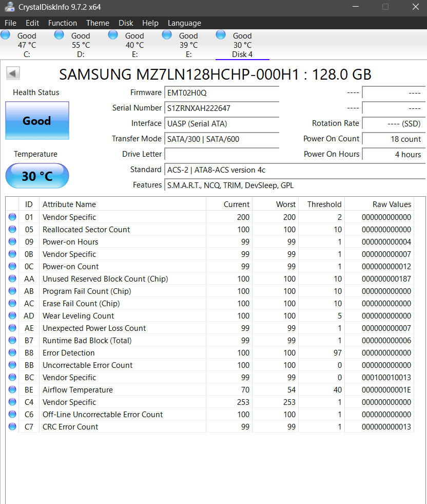The image size is (427, 504).
Task: Click the Power On Count value 18 count
Action: click(x=394, y=139)
